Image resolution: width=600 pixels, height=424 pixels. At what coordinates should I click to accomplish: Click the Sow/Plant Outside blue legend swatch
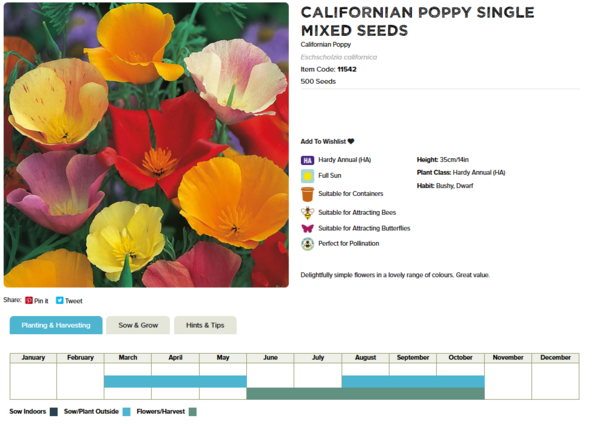click(x=126, y=411)
